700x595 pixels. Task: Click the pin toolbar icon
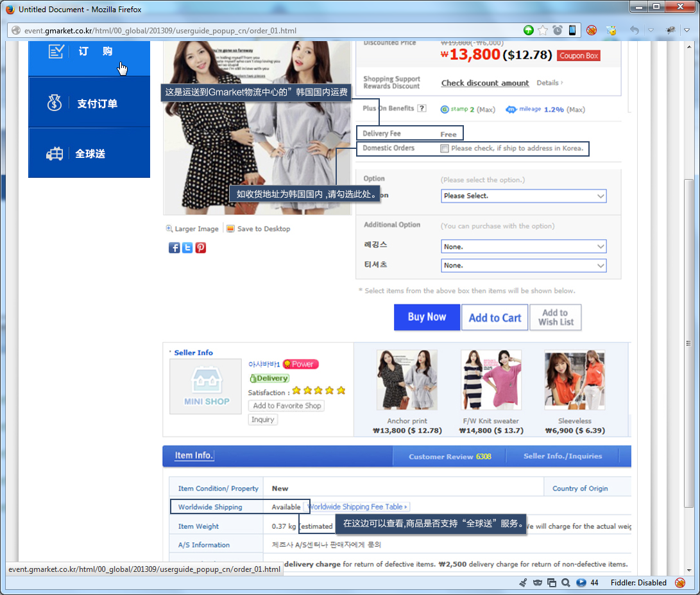670,30
